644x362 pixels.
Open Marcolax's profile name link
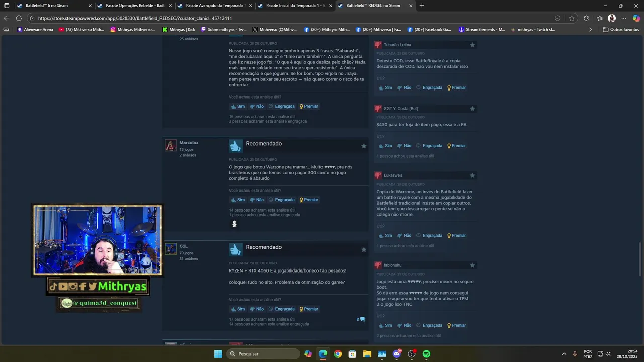[189, 143]
